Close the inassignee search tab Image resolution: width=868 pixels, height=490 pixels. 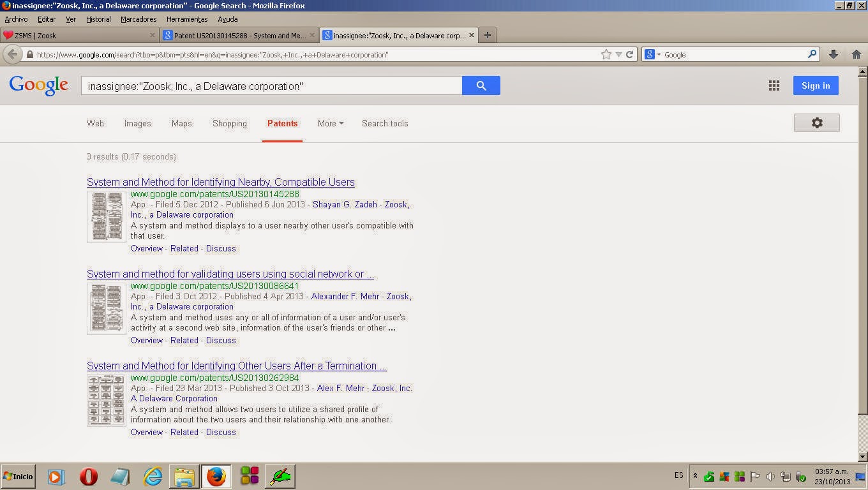(472, 35)
